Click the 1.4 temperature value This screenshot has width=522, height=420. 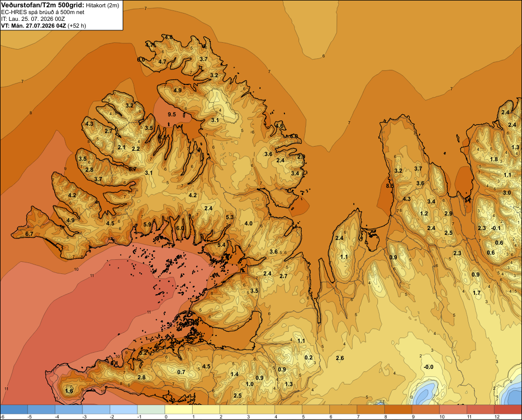pyautogui.click(x=234, y=374)
